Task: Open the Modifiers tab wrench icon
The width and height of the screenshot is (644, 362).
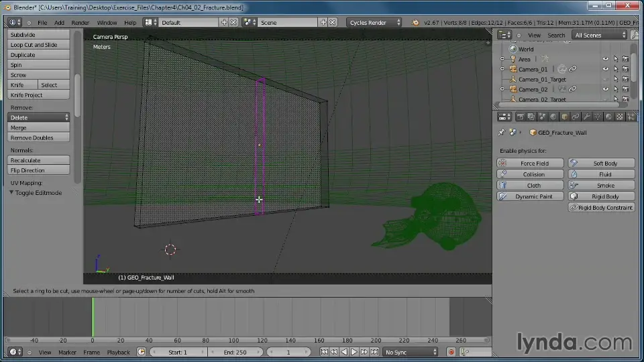Action: coord(586,117)
